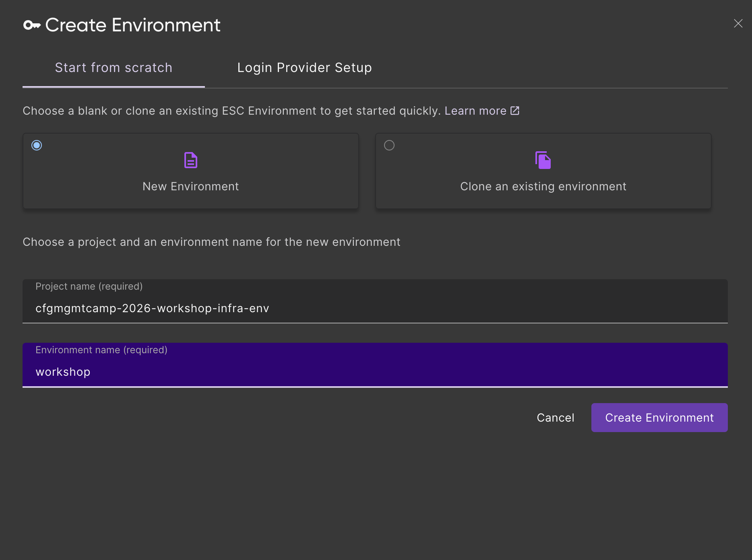
Task: Close the Create Environment dialog
Action: point(738,24)
